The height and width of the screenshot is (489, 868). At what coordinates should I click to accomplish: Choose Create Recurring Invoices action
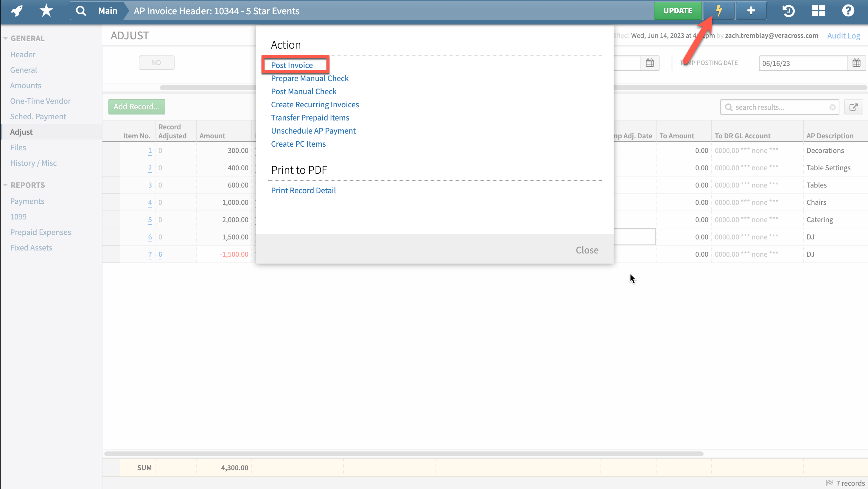point(315,104)
